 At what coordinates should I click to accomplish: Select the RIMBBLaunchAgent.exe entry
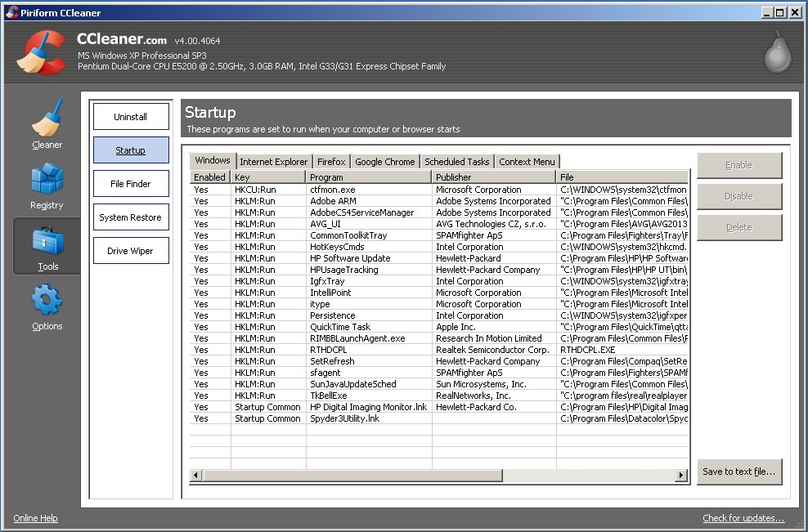439,338
